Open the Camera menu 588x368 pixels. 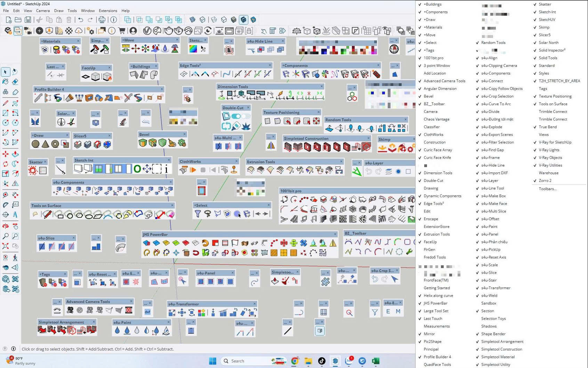[x=43, y=11]
